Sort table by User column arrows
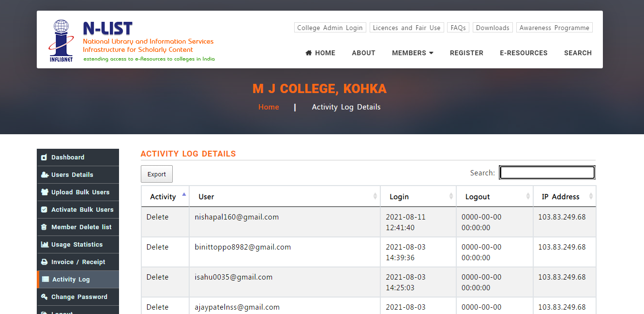Screen dimensions: 644x314 tap(375, 196)
